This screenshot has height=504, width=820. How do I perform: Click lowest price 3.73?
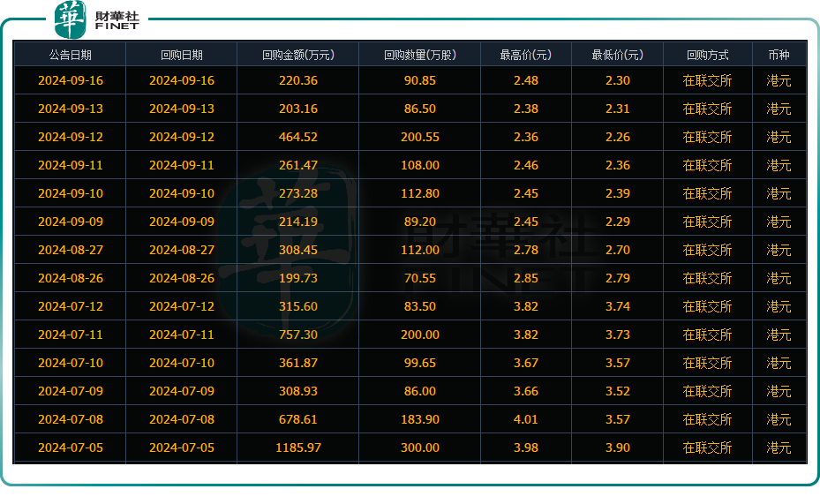(618, 335)
